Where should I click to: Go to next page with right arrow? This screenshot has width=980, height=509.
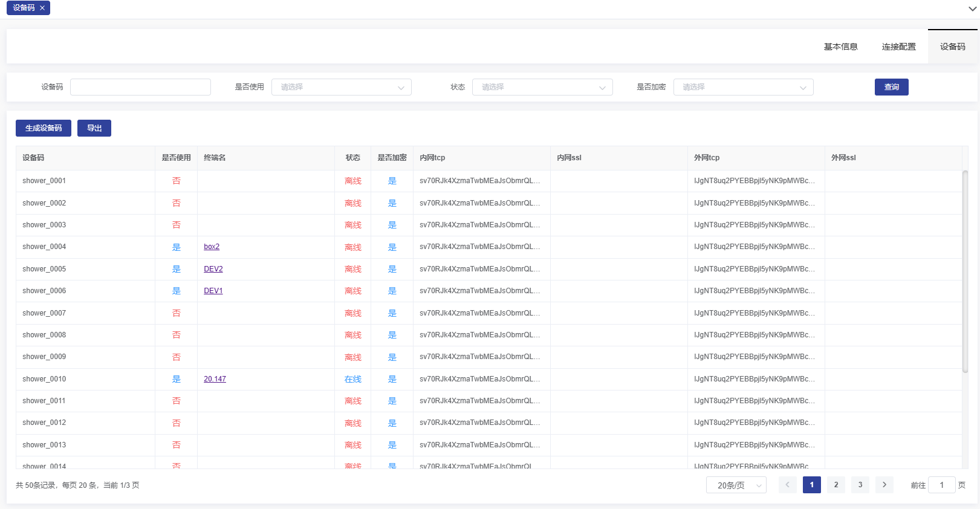click(884, 485)
